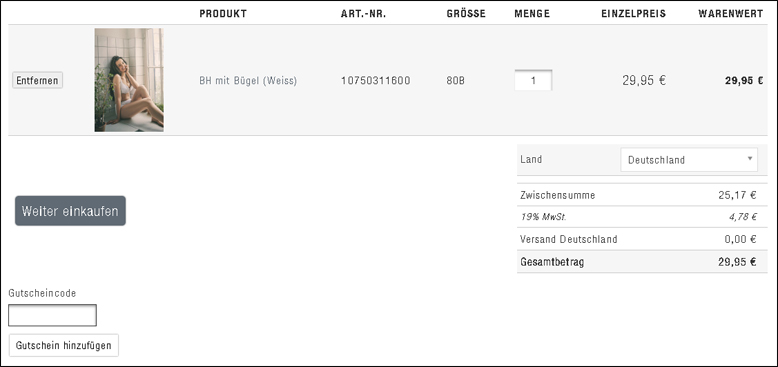This screenshot has height=367, width=778.
Task: Select the article number 10750311600
Action: (376, 80)
